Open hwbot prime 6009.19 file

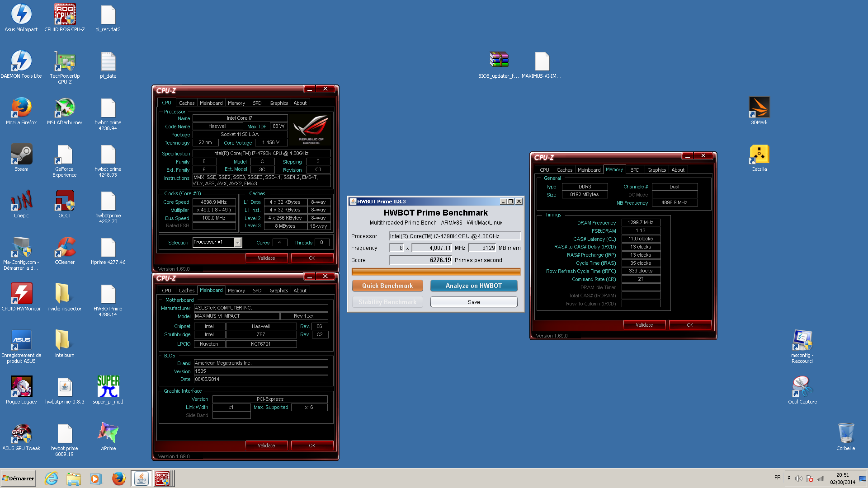65,440
